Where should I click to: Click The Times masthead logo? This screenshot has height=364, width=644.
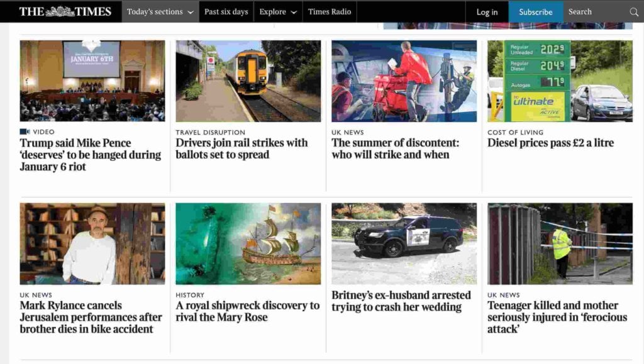click(x=67, y=11)
